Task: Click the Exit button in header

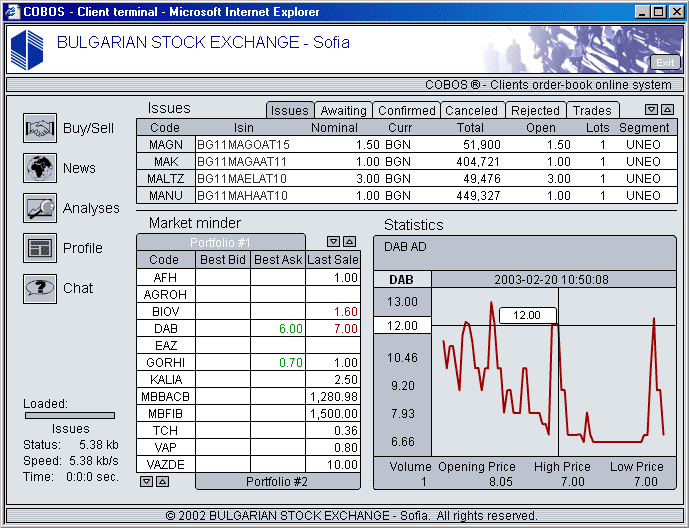Action: click(664, 62)
